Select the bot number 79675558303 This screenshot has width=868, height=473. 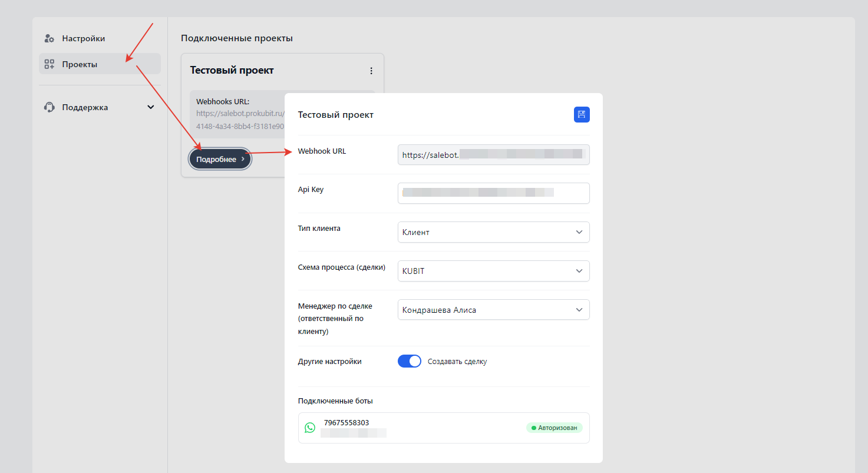coord(346,423)
